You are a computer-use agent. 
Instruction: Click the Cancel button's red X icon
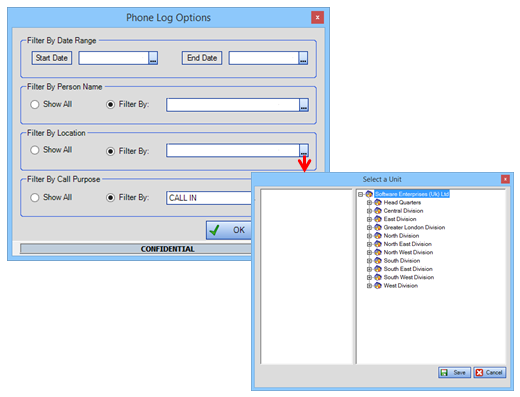(x=479, y=373)
